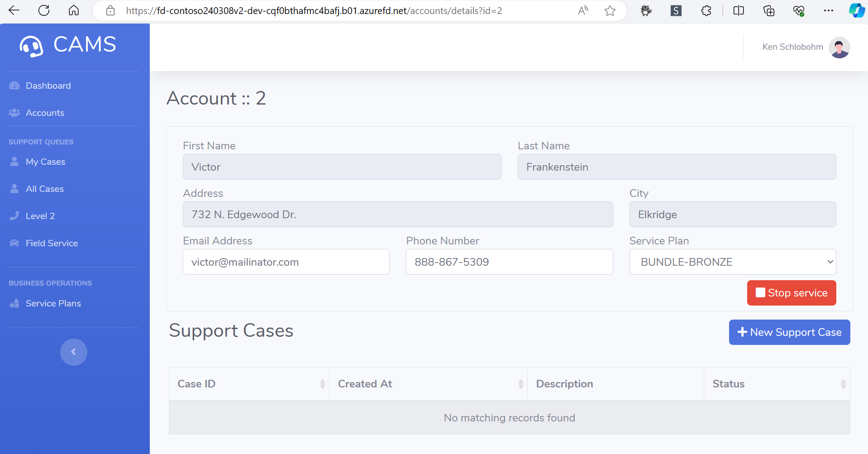Click the CAMS brand title
The width and height of the screenshot is (868, 454).
point(85,44)
